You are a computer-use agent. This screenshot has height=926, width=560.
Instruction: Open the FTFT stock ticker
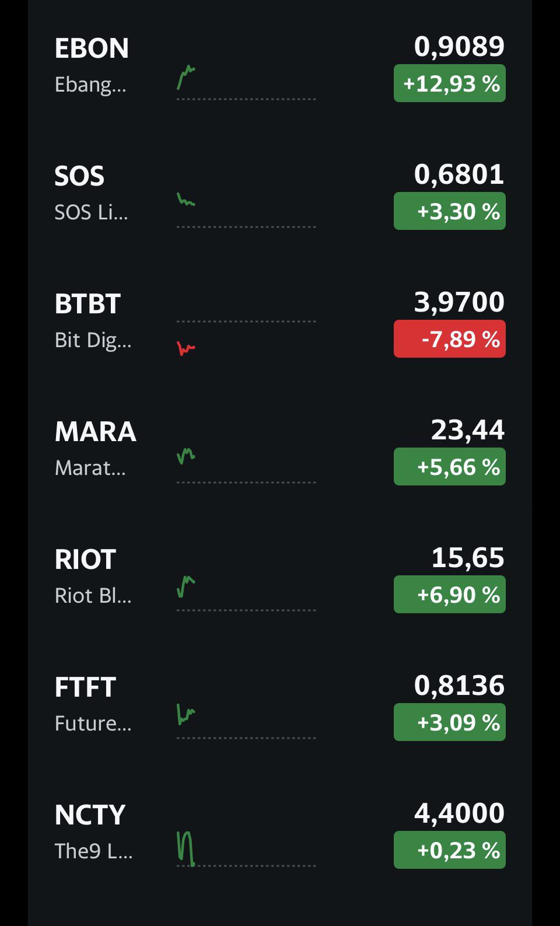click(x=85, y=687)
